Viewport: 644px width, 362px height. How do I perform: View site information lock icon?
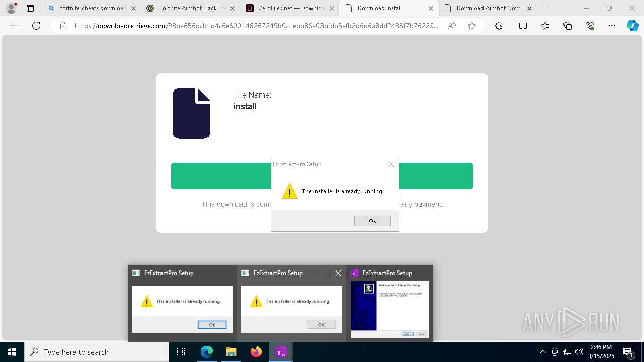pyautogui.click(x=63, y=26)
